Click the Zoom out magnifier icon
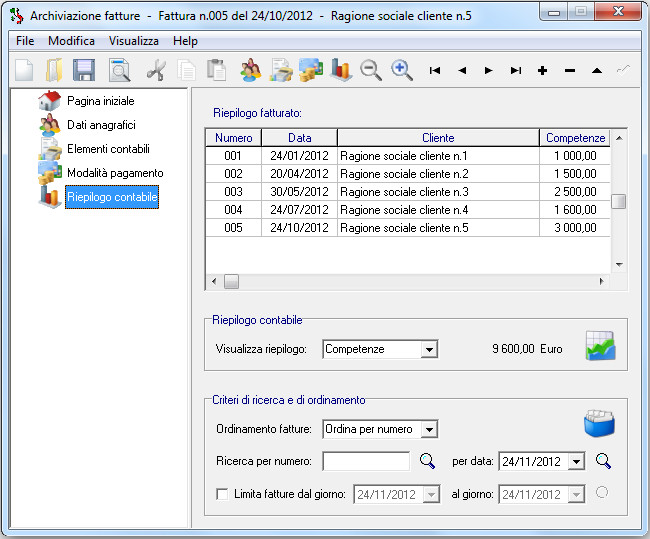The height and width of the screenshot is (539, 650). click(371, 70)
